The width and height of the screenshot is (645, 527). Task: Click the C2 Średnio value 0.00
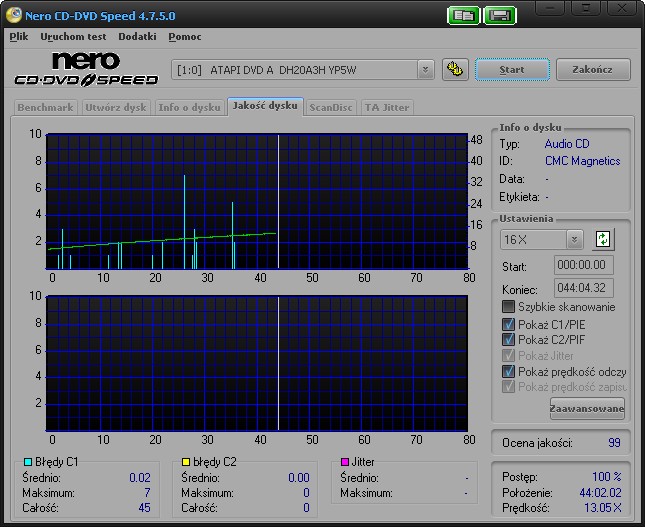(x=299, y=478)
